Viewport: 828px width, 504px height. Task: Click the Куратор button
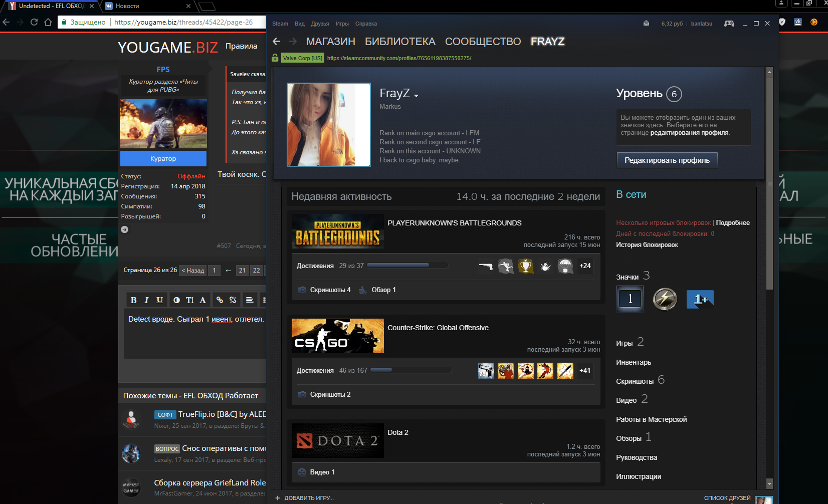click(163, 158)
